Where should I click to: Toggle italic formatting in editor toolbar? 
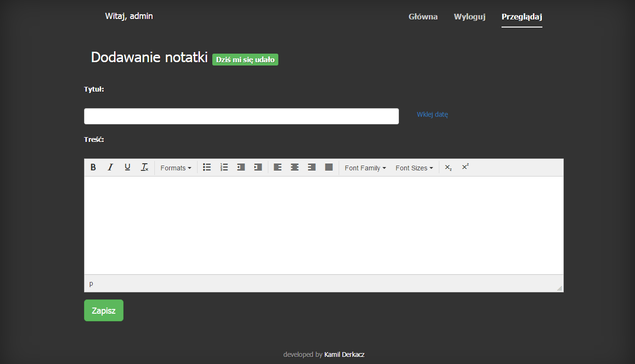110,168
